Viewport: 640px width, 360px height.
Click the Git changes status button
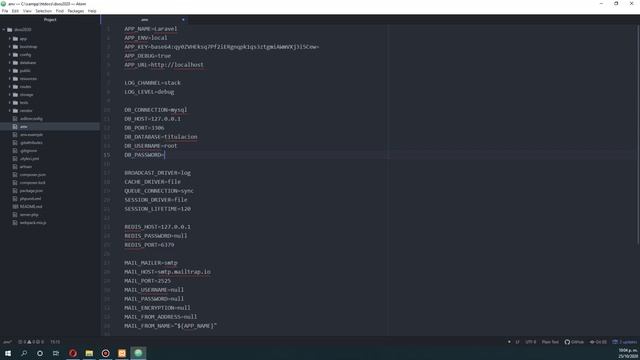(598, 342)
